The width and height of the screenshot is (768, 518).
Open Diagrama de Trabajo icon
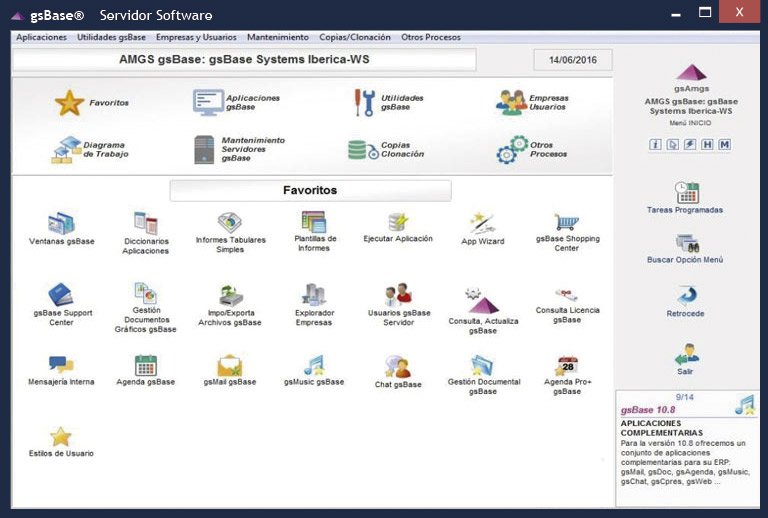click(66, 150)
